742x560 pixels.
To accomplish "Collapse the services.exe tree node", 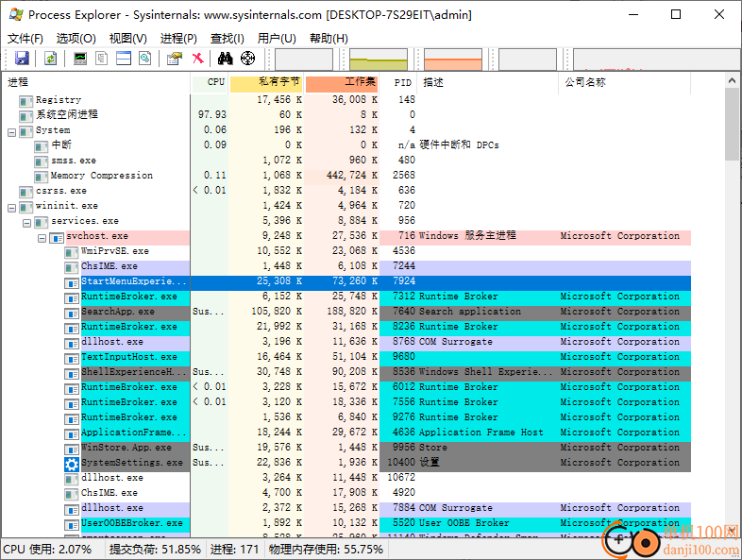I will click(x=27, y=223).
